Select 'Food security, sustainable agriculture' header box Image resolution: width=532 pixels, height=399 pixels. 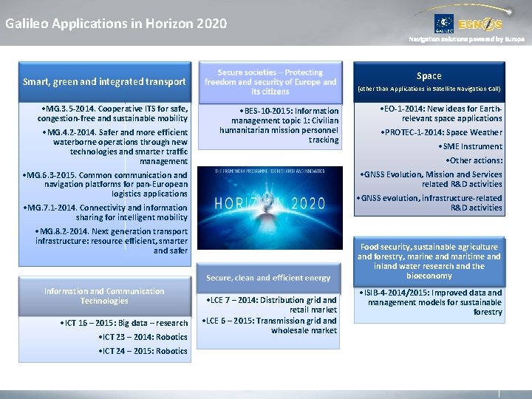point(429,262)
